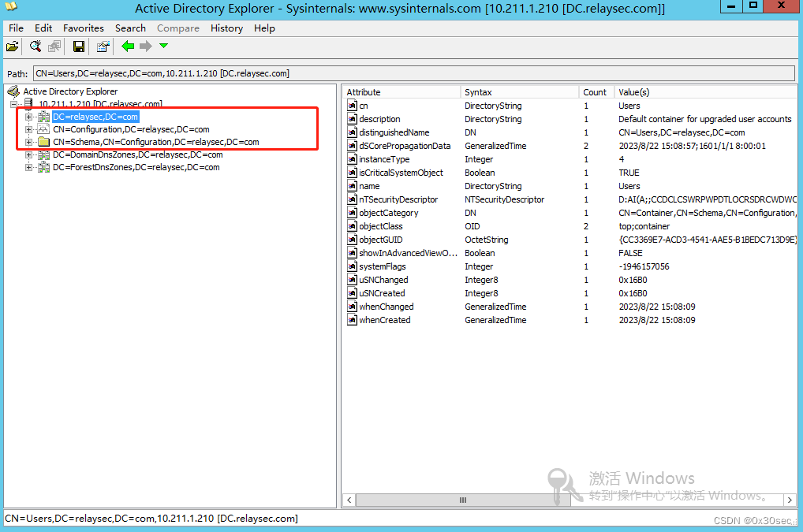Select CN=Schema,CN=Configuration tree item
Image resolution: width=803 pixels, height=532 pixels.
pos(155,142)
